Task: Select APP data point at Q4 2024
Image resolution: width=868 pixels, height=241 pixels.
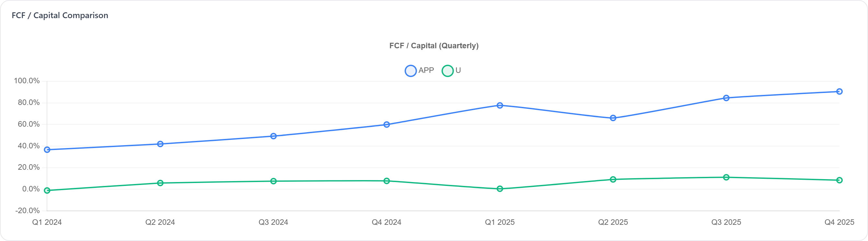Action: coord(387,125)
